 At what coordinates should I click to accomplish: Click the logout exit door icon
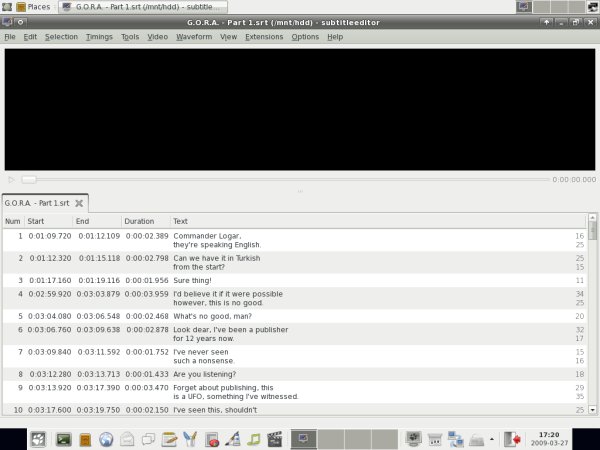coord(512,439)
